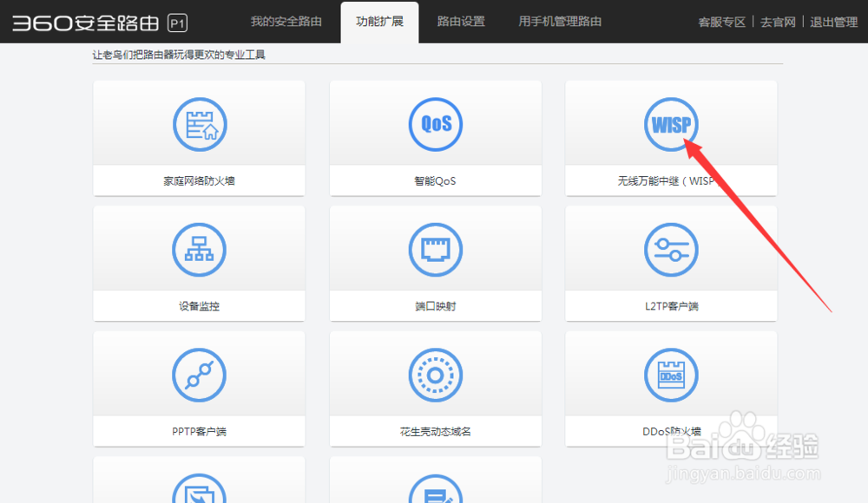
Task: Open the 客服专区 link
Action: [722, 23]
